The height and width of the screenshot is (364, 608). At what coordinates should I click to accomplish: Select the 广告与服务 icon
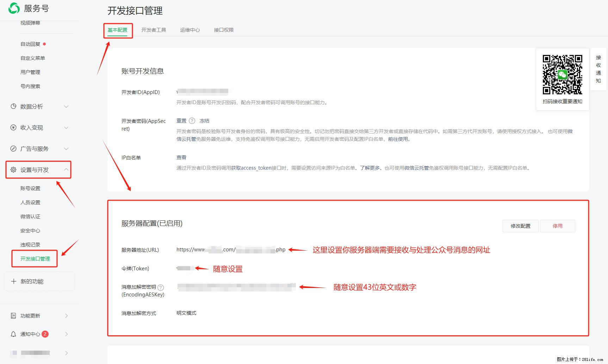coord(13,149)
